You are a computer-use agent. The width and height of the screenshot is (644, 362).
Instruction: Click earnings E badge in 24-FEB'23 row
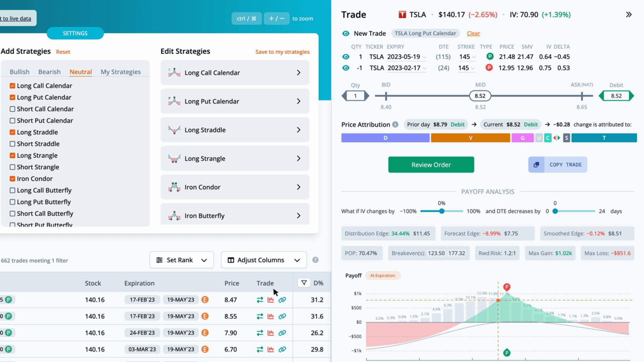coord(205,333)
